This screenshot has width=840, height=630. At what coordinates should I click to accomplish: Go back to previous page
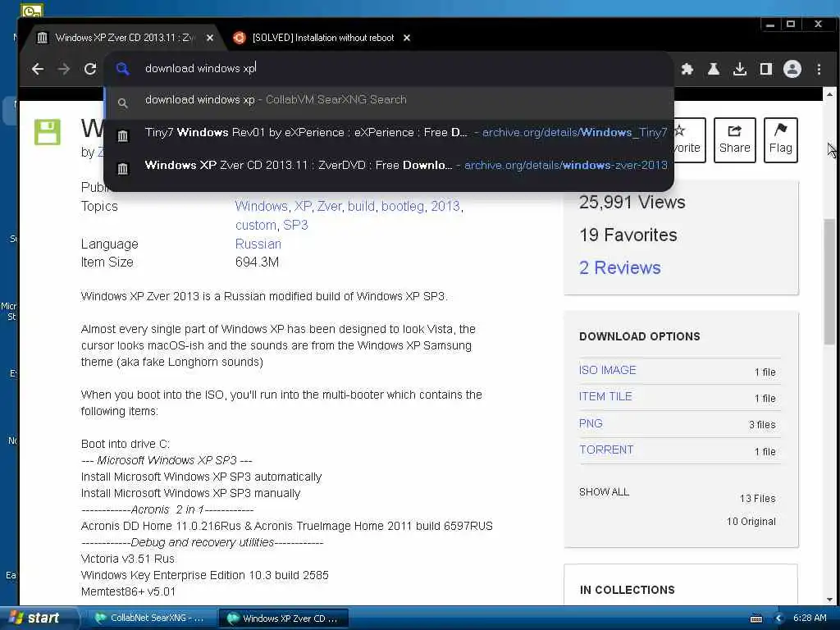[38, 69]
